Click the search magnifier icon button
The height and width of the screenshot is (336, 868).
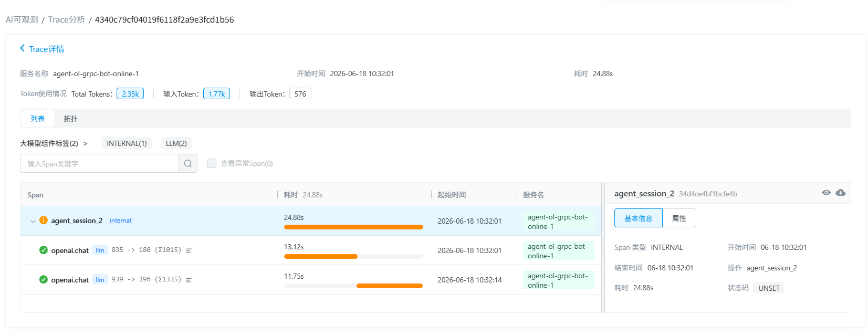(x=188, y=163)
